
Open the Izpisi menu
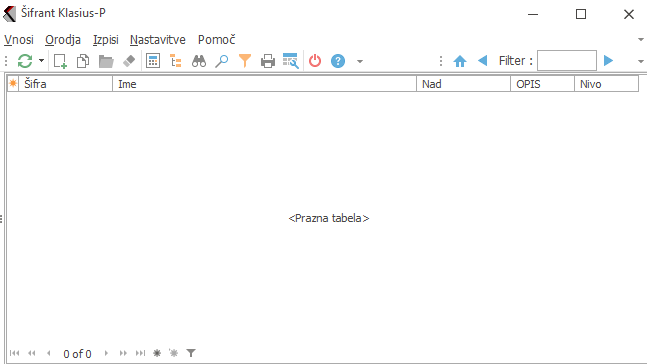pos(106,40)
